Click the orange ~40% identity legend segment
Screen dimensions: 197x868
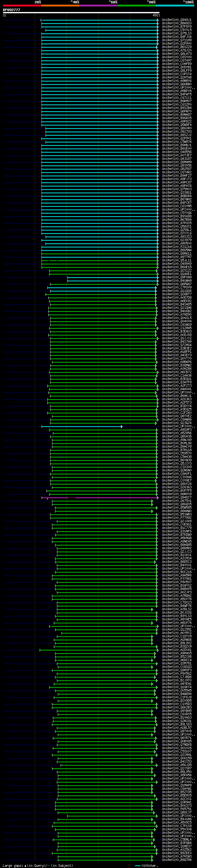(x=60, y=6)
